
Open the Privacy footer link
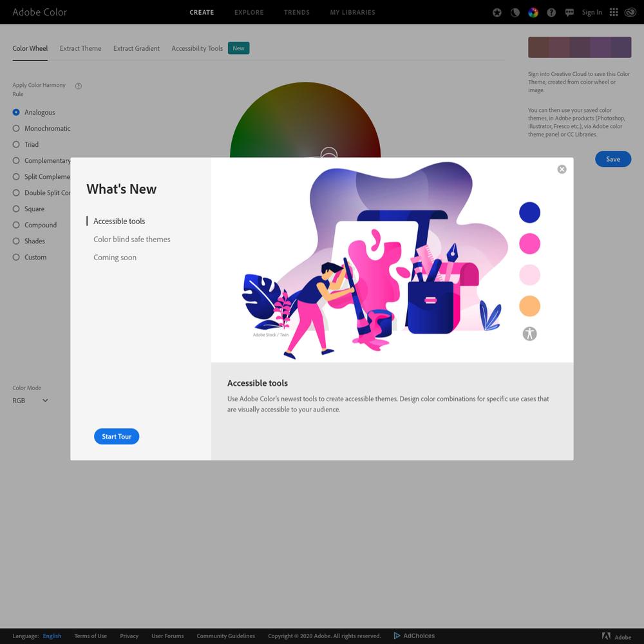click(x=129, y=636)
